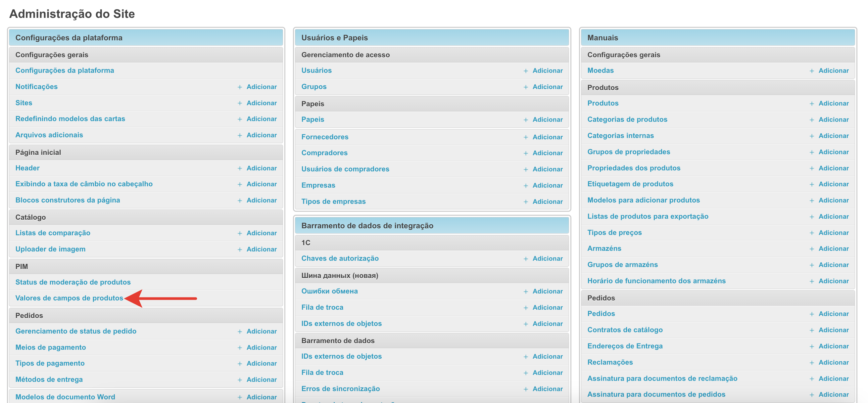Open the Ошибки обмена link
868x403 pixels.
pos(329,291)
